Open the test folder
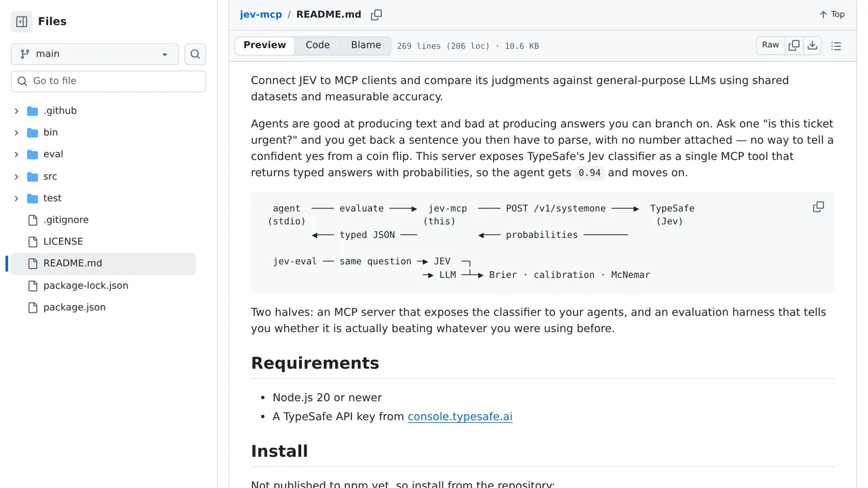Image resolution: width=868 pixels, height=488 pixels. click(52, 199)
